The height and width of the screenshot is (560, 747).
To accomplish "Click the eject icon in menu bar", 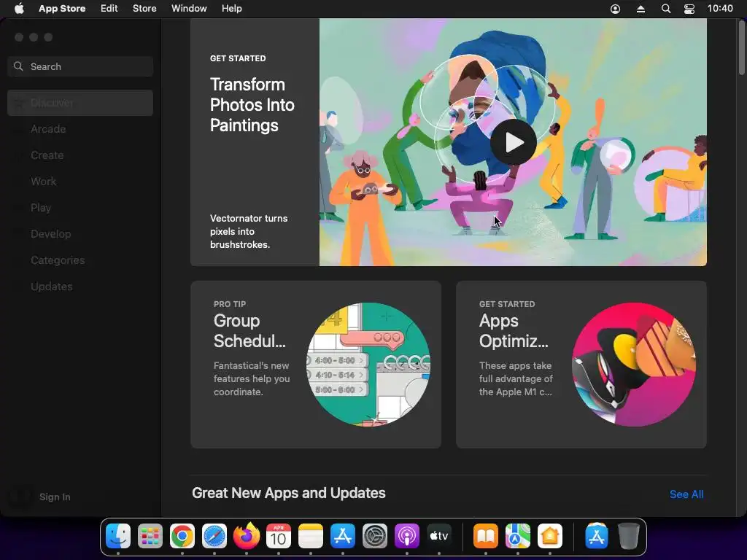I will click(x=640, y=9).
